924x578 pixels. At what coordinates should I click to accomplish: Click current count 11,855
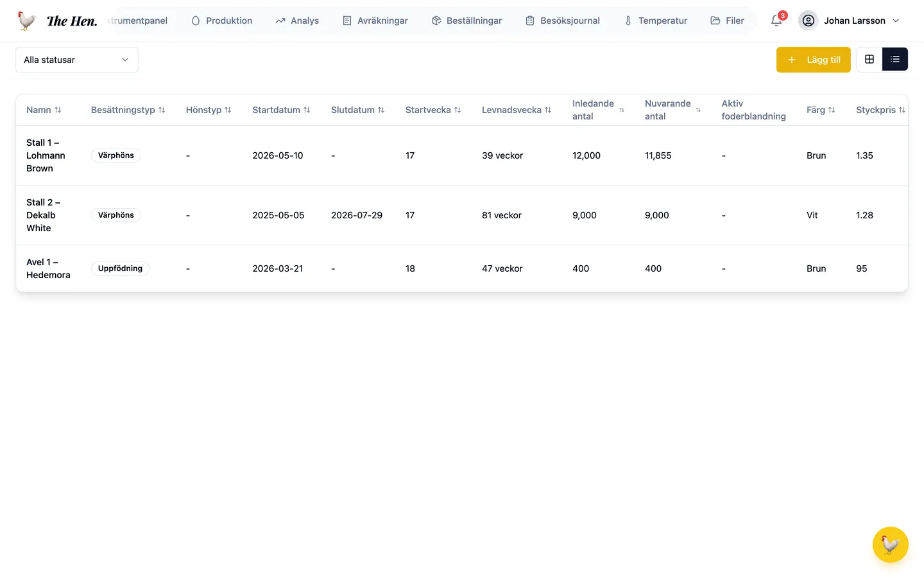[x=658, y=155]
